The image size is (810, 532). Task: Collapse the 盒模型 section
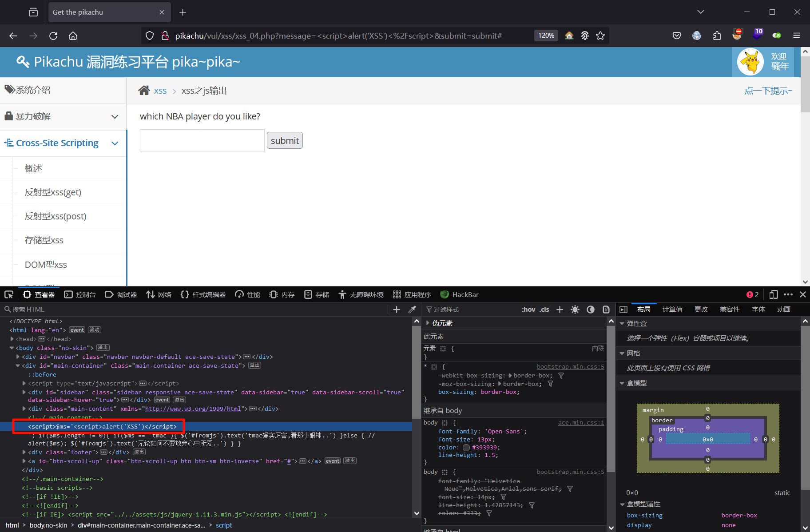click(x=622, y=383)
